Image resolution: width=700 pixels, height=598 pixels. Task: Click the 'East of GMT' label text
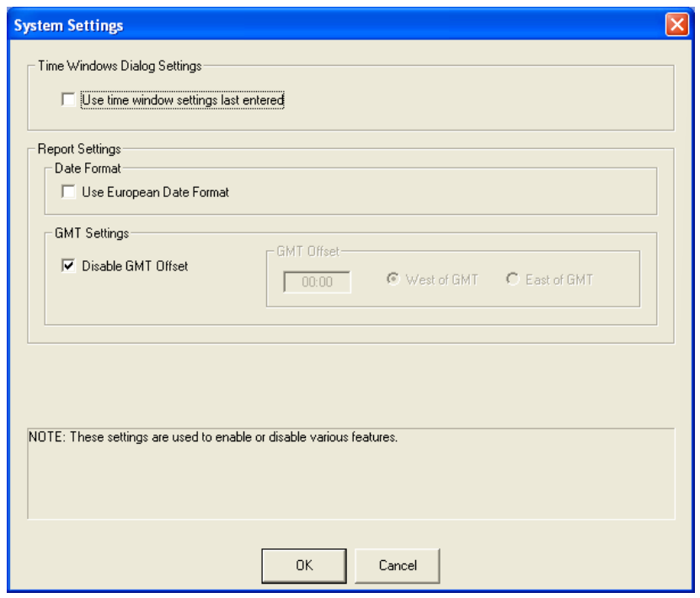[x=558, y=280]
